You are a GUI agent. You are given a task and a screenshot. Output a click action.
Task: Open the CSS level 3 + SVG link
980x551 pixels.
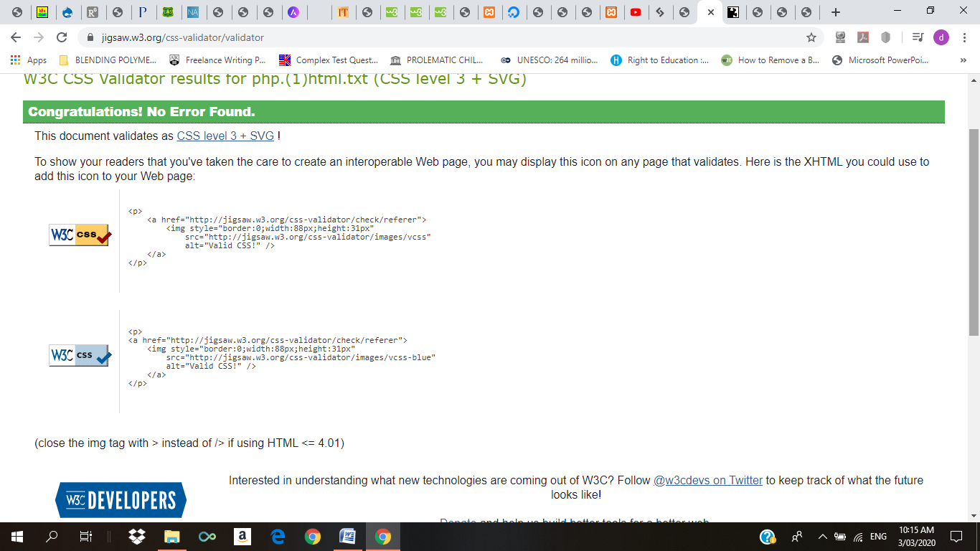(225, 136)
